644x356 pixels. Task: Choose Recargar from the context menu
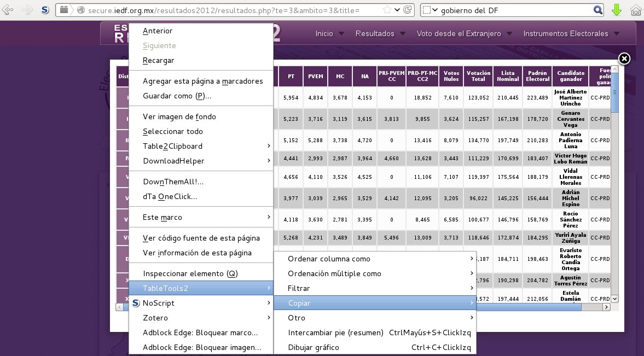(x=158, y=61)
